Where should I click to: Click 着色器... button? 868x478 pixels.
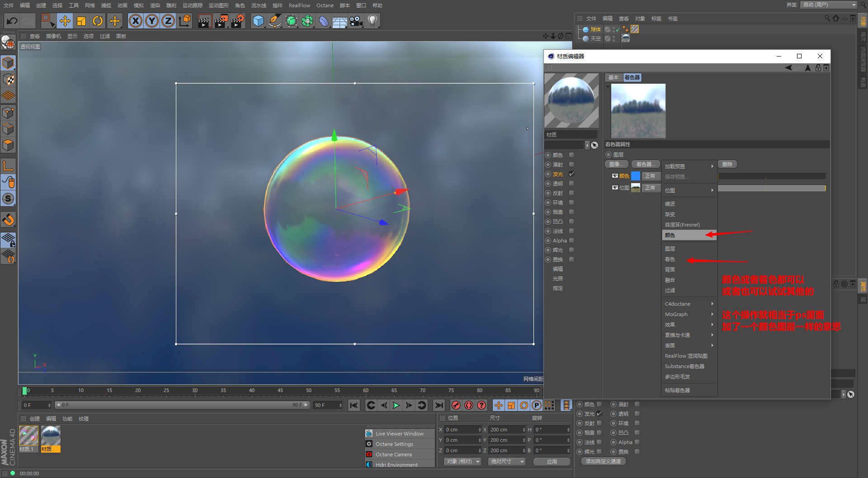pos(646,164)
